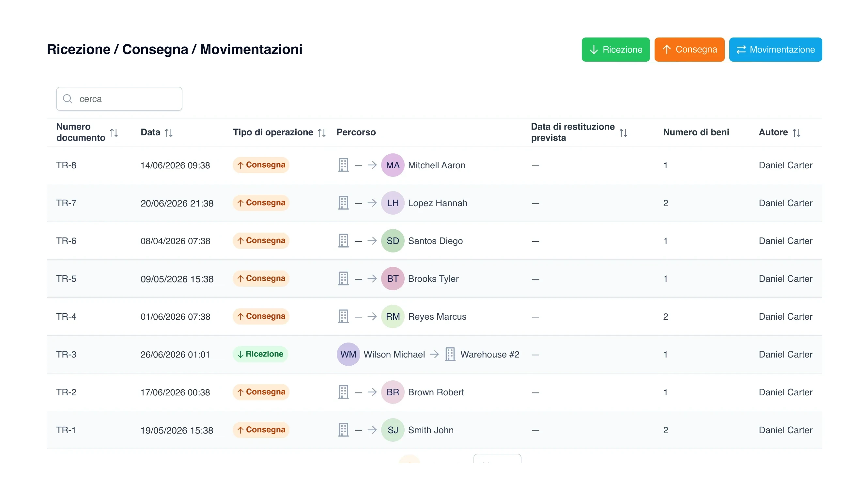Sort by Numero documento column arrows

pyautogui.click(x=114, y=133)
